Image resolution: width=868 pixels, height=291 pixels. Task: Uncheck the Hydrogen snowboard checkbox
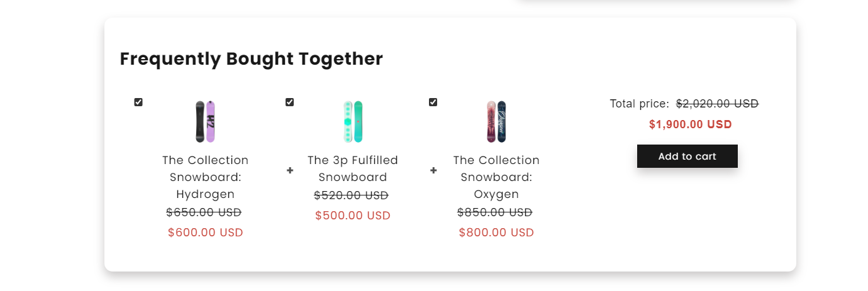coord(138,102)
